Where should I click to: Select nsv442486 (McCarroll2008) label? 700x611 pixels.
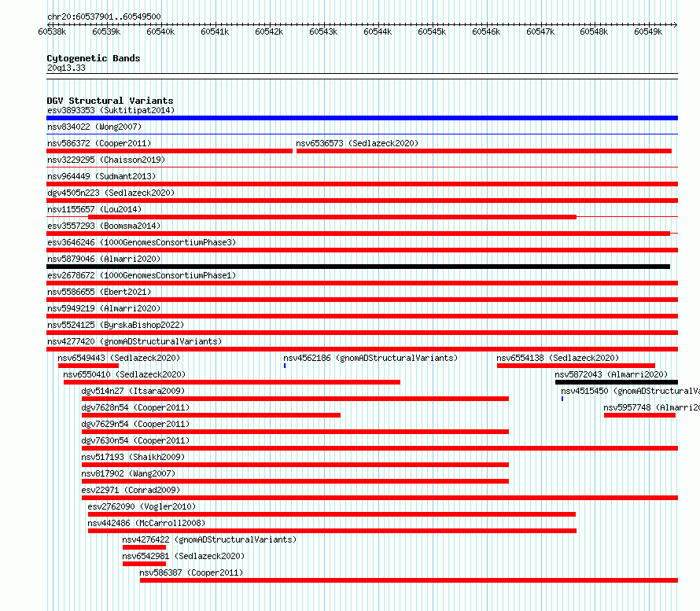pyautogui.click(x=146, y=523)
